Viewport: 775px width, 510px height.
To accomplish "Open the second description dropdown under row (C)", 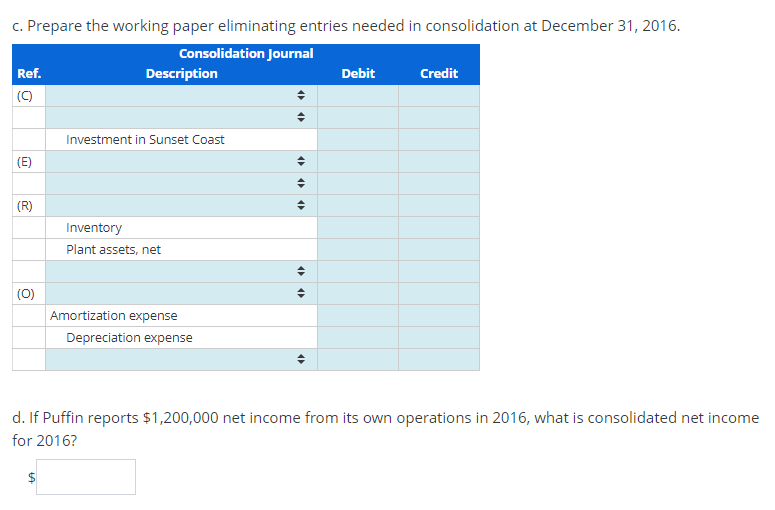I will (181, 118).
